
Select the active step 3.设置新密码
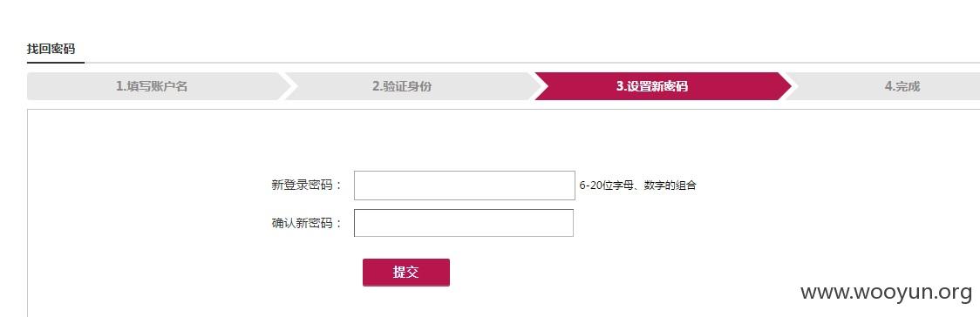[652, 86]
